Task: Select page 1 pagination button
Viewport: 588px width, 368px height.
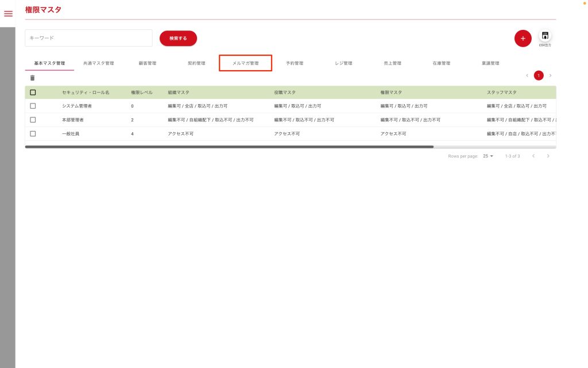Action: [539, 75]
